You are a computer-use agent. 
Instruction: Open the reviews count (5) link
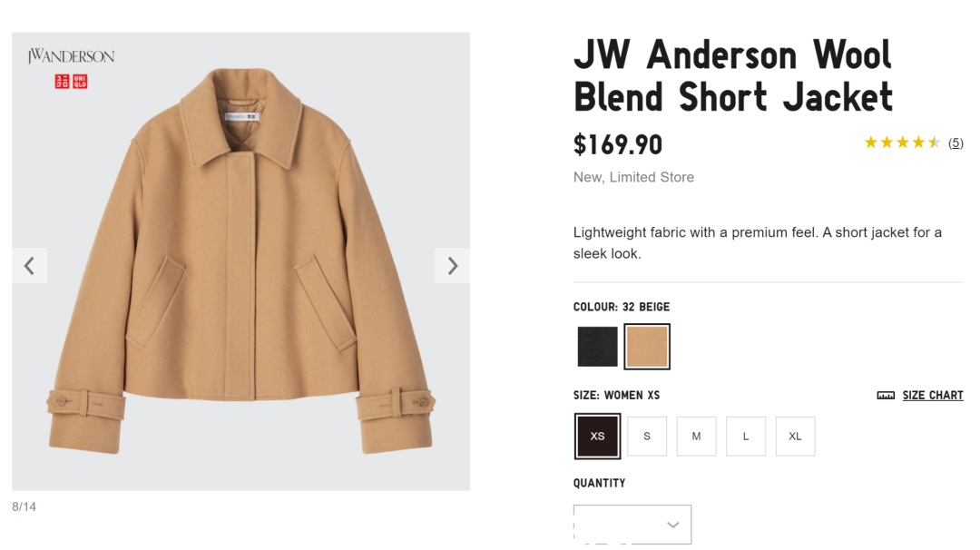coord(955,143)
